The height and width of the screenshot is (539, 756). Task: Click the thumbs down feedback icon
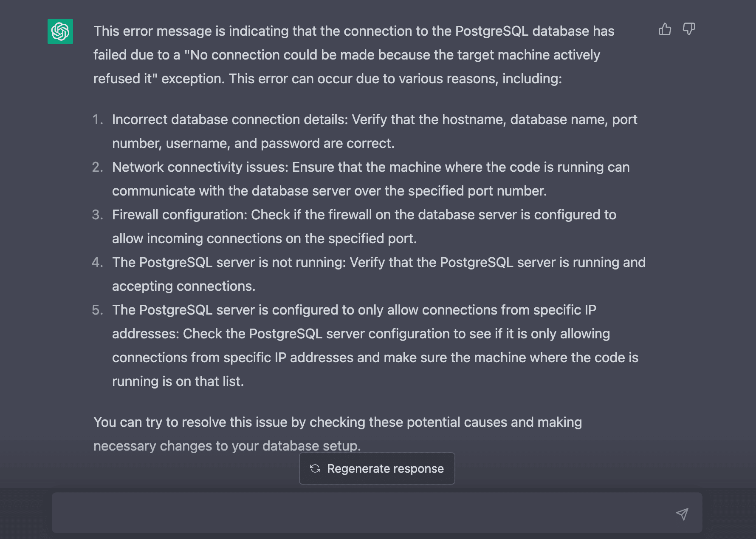(x=688, y=29)
